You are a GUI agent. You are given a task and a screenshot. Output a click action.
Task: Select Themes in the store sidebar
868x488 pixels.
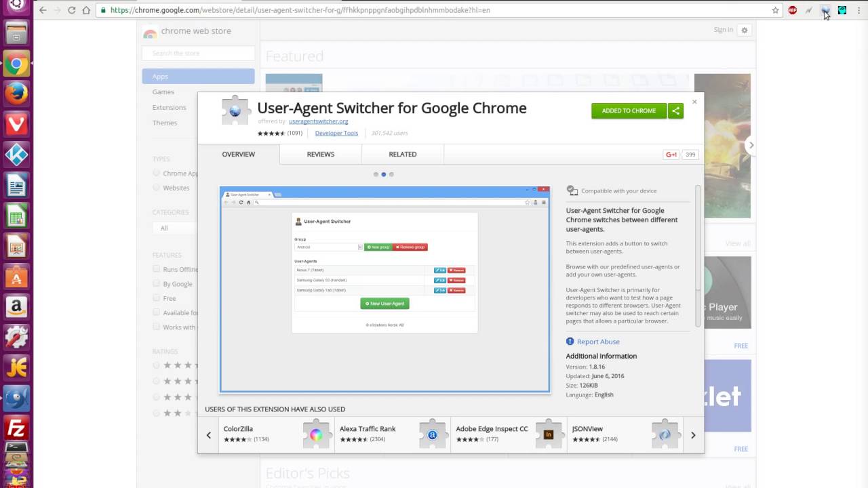[x=165, y=123]
